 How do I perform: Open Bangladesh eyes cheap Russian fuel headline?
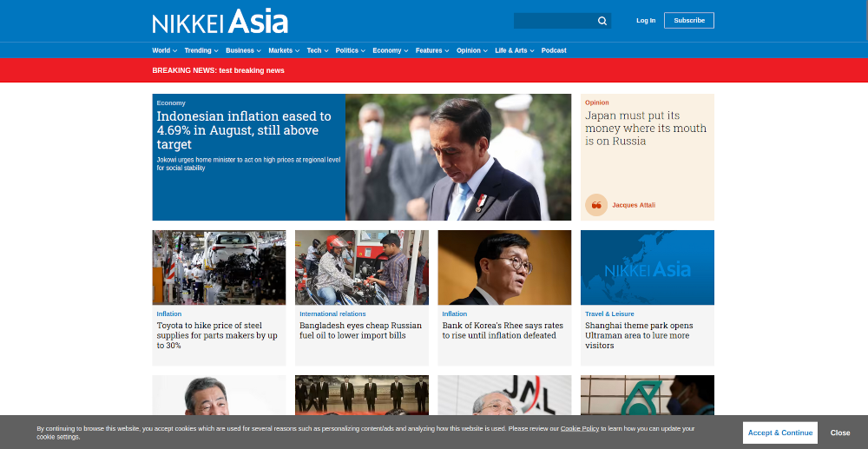tap(360, 331)
